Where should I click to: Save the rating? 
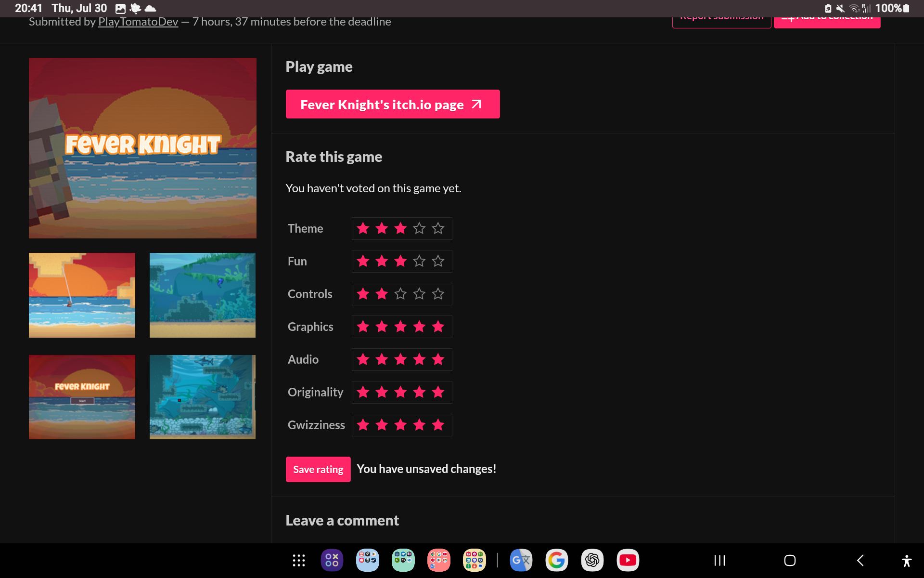[318, 469]
